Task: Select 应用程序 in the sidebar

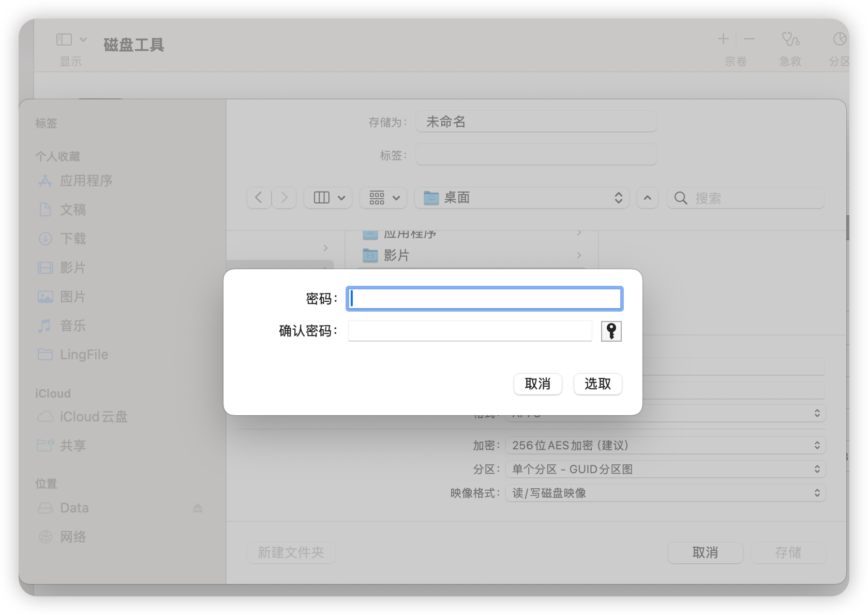Action: click(x=86, y=181)
